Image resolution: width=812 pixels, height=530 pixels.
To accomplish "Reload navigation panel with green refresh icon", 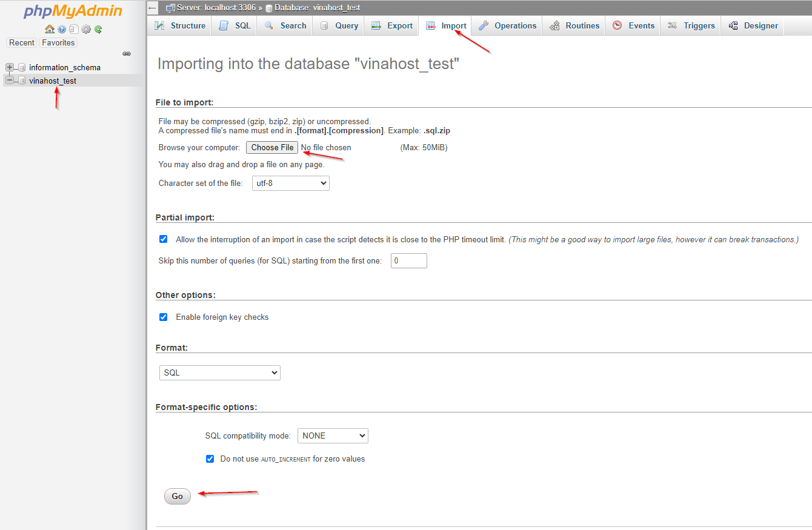I will pyautogui.click(x=98, y=29).
